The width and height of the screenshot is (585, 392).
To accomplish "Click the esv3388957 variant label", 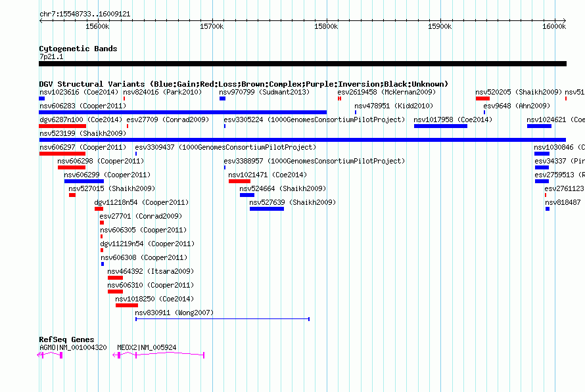I will (314, 161).
